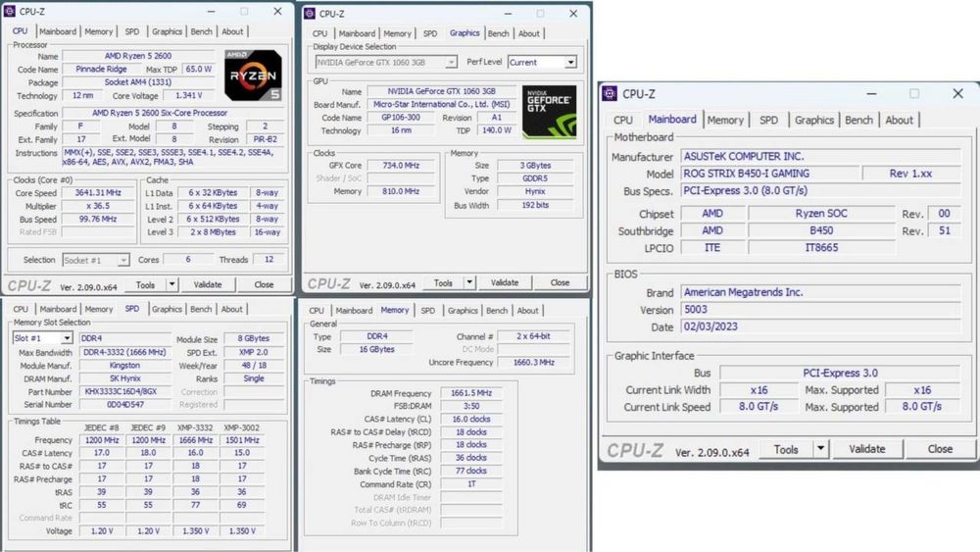Click the ASUSTeK COMPUTER INC. manufacturer field

point(820,156)
